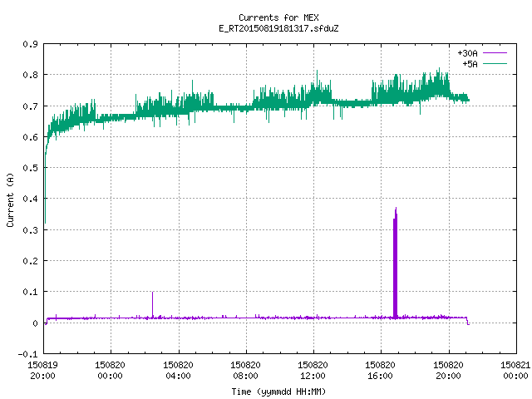Click the x-axis label 'Time (yymmdd HH:MM)'
This screenshot has height=399, width=532.
click(x=278, y=392)
